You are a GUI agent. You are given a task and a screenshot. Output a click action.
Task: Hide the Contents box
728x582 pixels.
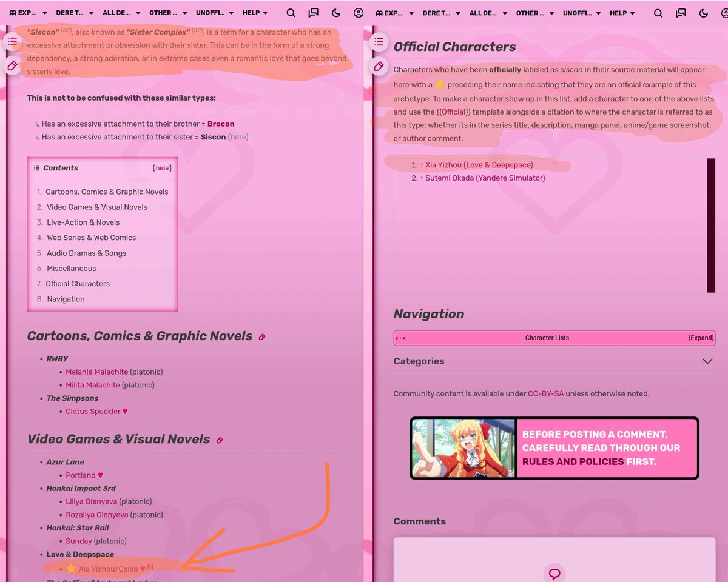click(x=161, y=167)
